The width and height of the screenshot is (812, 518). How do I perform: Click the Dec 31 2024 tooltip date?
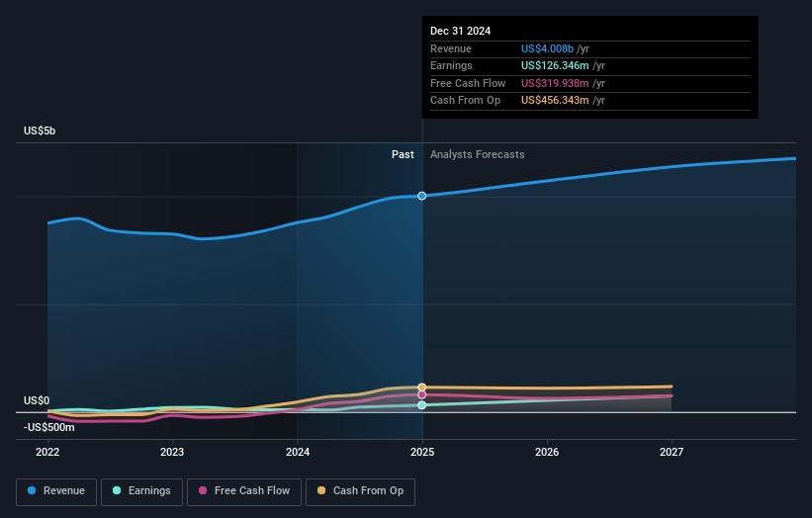coord(460,32)
